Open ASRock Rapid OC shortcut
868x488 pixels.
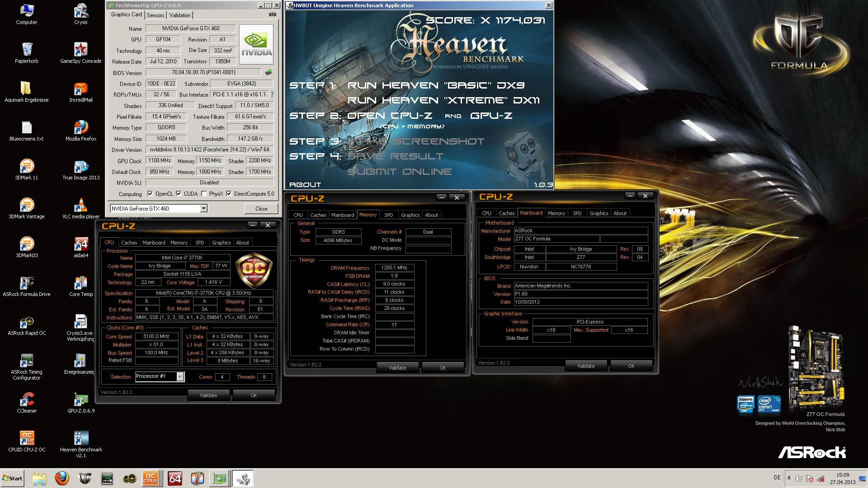coord(27,325)
